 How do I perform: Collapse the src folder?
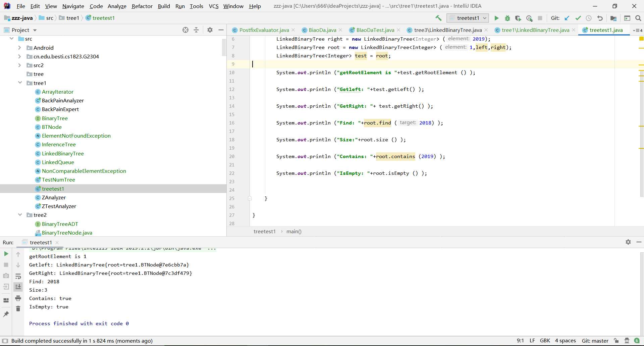coord(12,39)
